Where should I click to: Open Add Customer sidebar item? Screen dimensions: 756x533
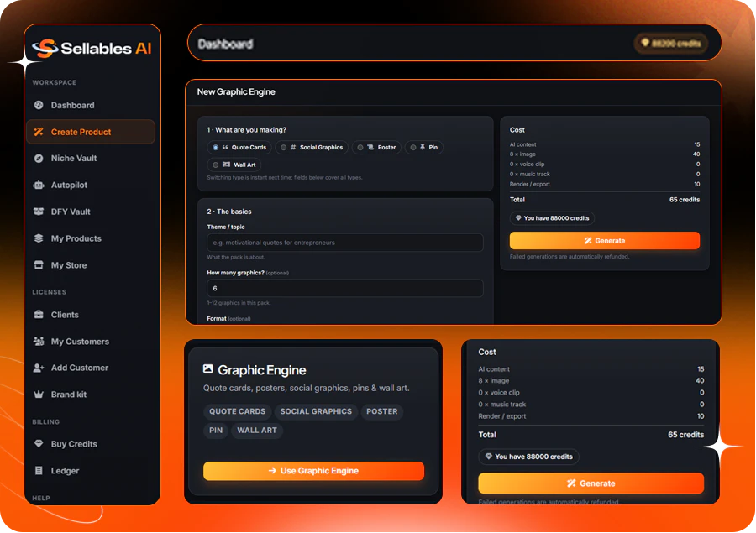(x=91, y=368)
